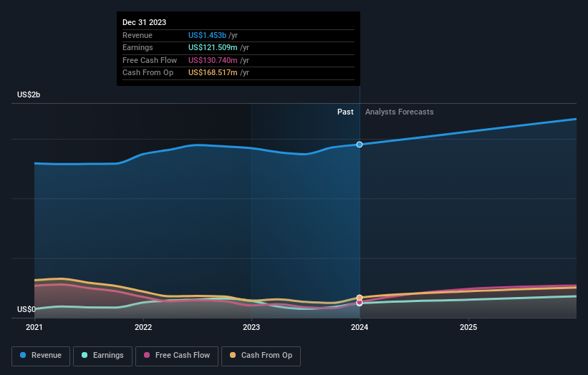
Task: Click the US$168.517m cash from op value
Action: pos(213,73)
